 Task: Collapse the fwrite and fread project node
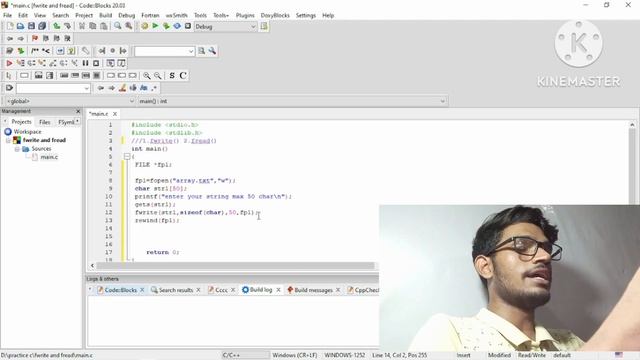[x=8, y=140]
